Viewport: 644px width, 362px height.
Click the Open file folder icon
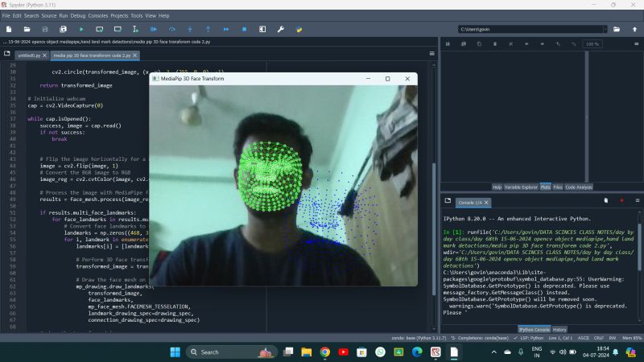pyautogui.click(x=27, y=29)
